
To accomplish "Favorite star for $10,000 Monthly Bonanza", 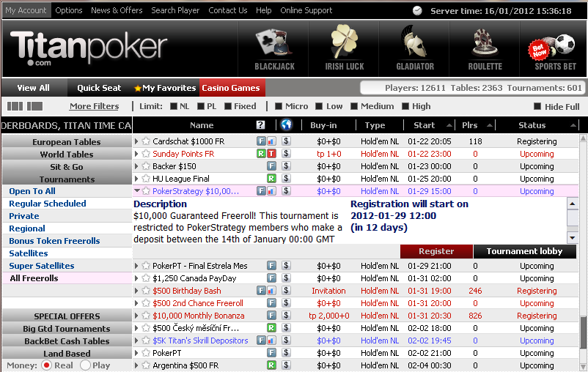I will pos(146,316).
